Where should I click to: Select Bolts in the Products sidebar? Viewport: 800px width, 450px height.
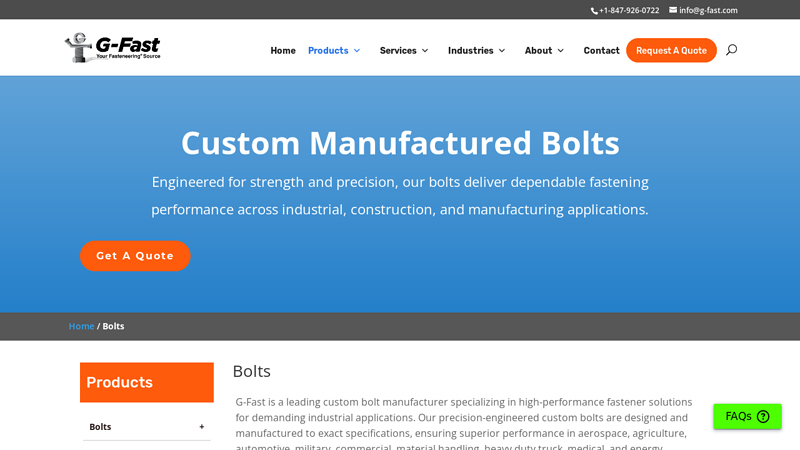point(100,427)
